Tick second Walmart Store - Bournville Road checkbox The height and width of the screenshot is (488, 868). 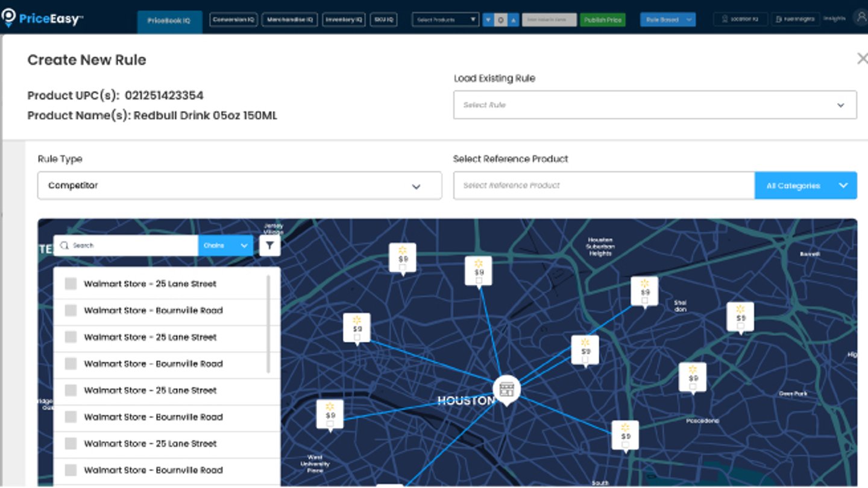(x=71, y=363)
